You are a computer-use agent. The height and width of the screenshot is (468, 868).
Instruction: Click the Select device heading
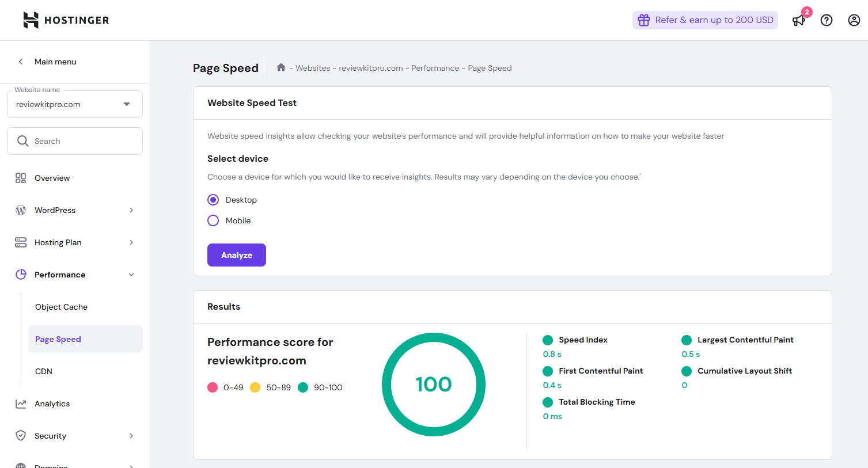[238, 158]
